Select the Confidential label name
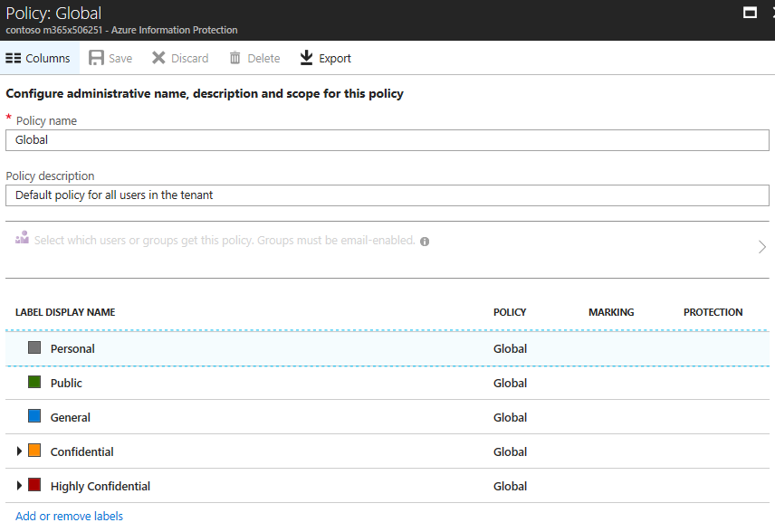This screenshot has width=775, height=532. tap(82, 452)
